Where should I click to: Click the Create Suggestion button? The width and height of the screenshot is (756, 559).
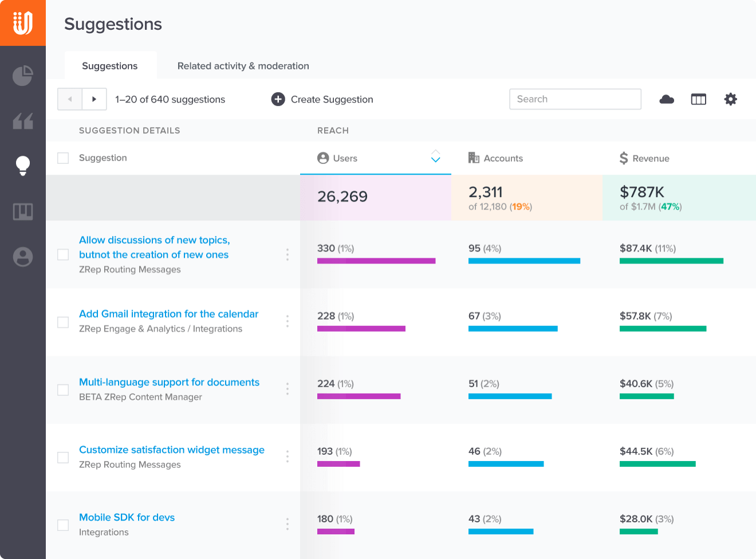click(322, 99)
